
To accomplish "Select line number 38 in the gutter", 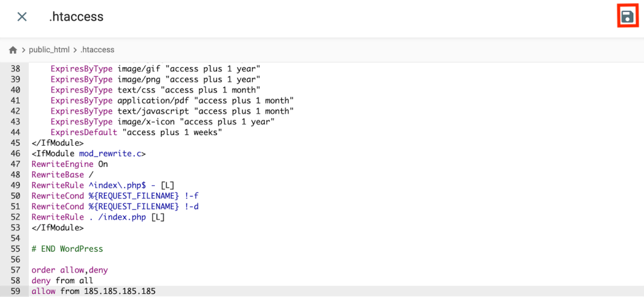I will (x=16, y=68).
